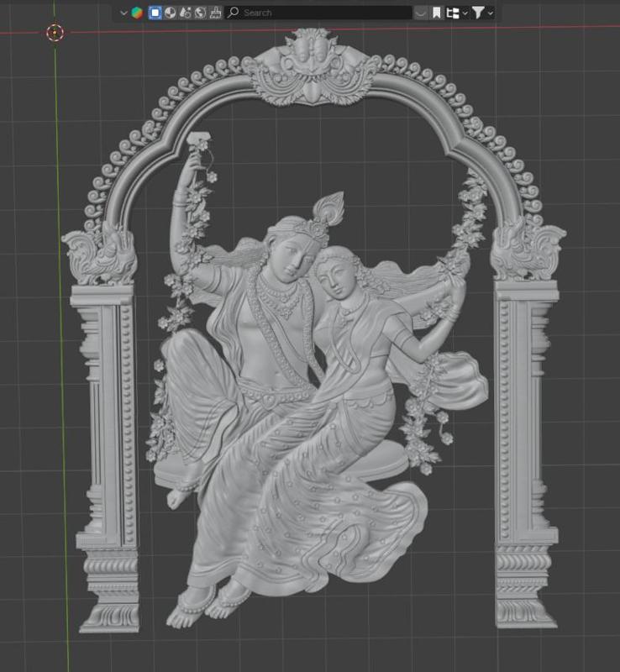Click the filter funnel icon

click(x=478, y=13)
